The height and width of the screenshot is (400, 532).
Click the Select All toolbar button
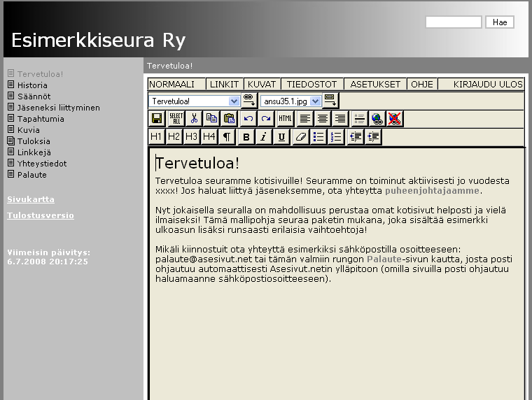[176, 119]
